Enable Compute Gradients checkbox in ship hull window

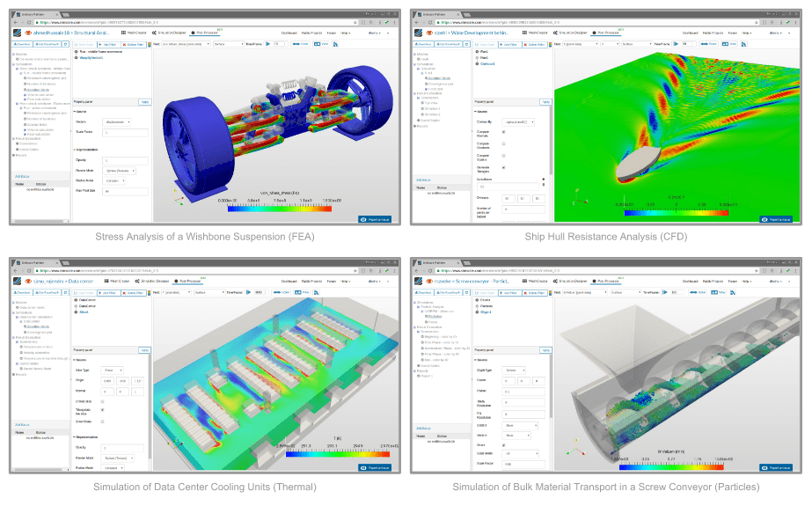coord(503,144)
